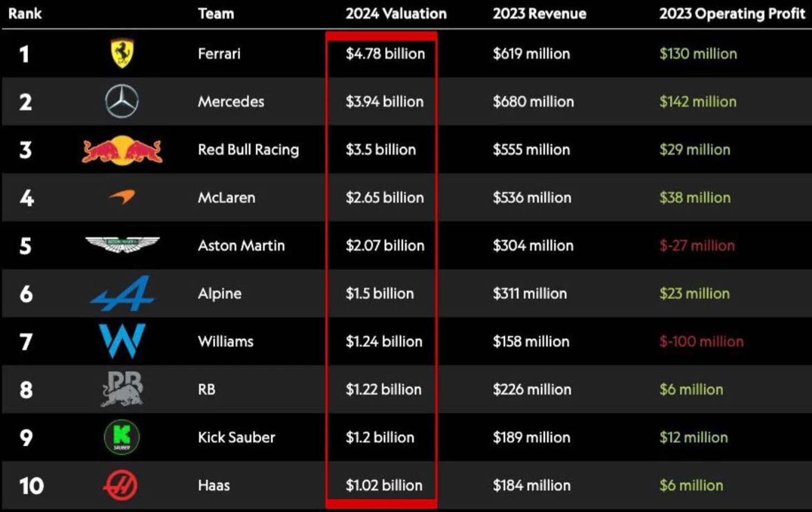Select the Williams W logo
812x512 pixels.
point(122,341)
